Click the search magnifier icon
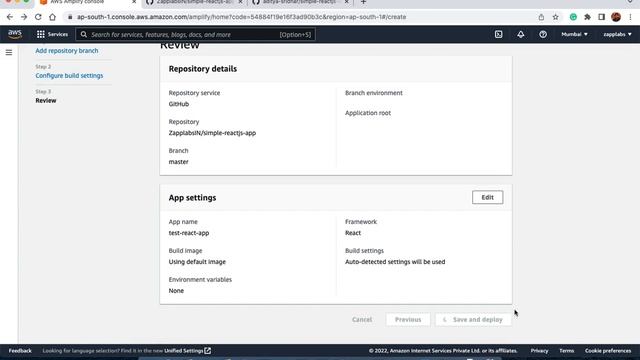Image resolution: width=640 pixels, height=360 pixels. 84,34
